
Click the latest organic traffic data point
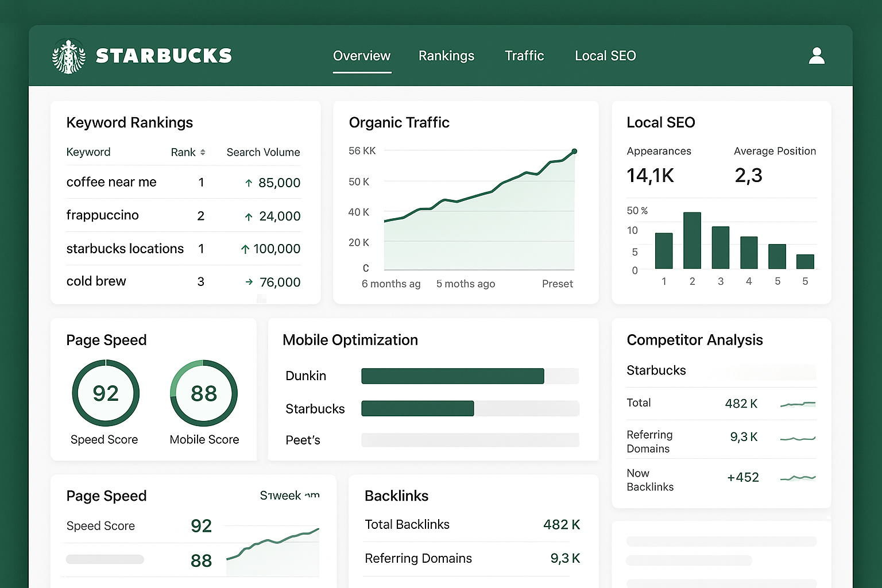(574, 152)
